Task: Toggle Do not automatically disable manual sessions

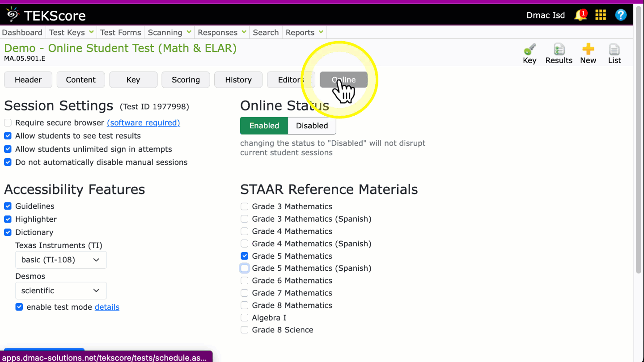Action: point(8,162)
